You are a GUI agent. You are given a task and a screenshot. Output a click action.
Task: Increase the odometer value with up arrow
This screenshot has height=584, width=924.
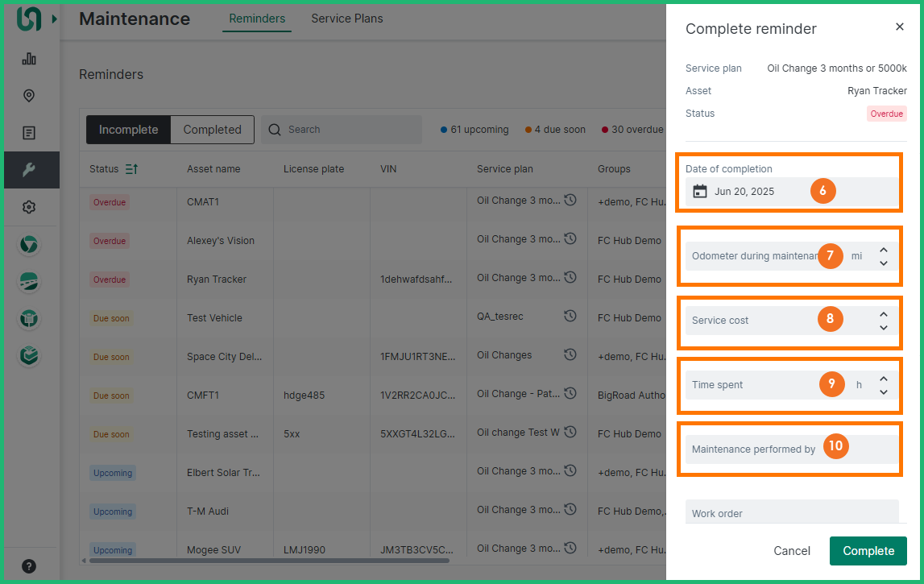(x=884, y=250)
